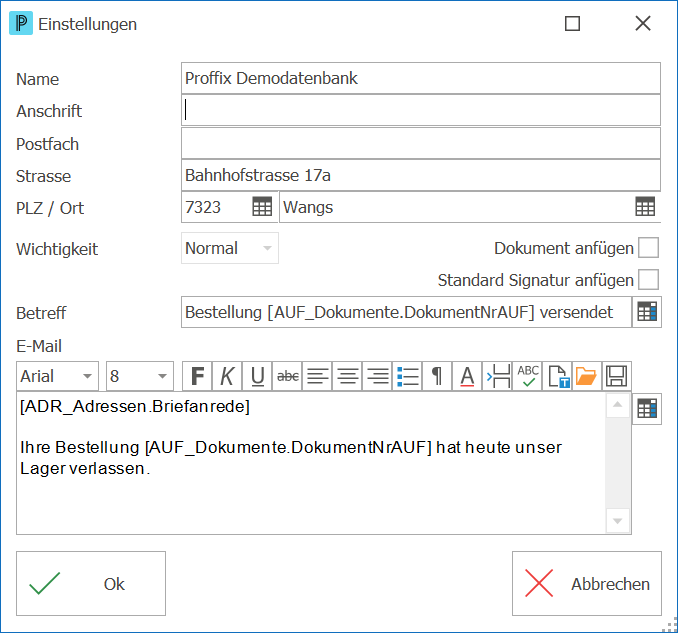The height and width of the screenshot is (633, 678).
Task: Enable Dokument anfügen checkbox
Action: click(649, 248)
